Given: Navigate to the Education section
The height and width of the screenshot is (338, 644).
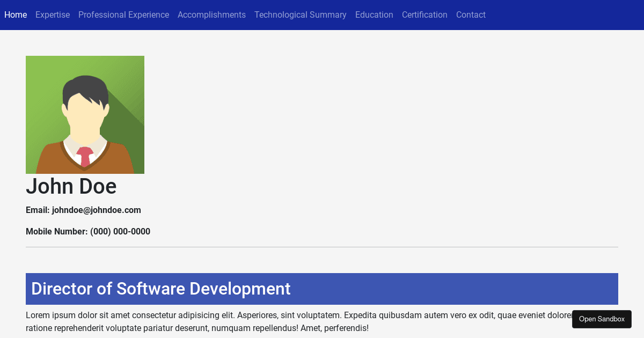Looking at the screenshot, I should tap(374, 15).
